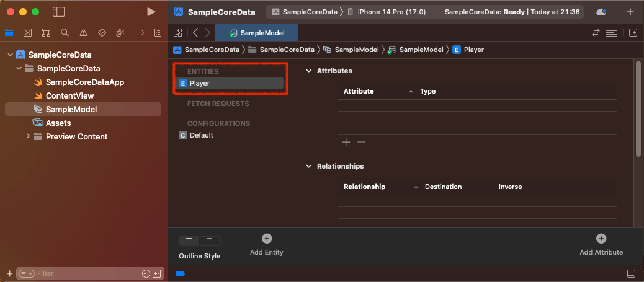Toggle the debug area panel
The height and width of the screenshot is (282, 644).
click(x=631, y=274)
